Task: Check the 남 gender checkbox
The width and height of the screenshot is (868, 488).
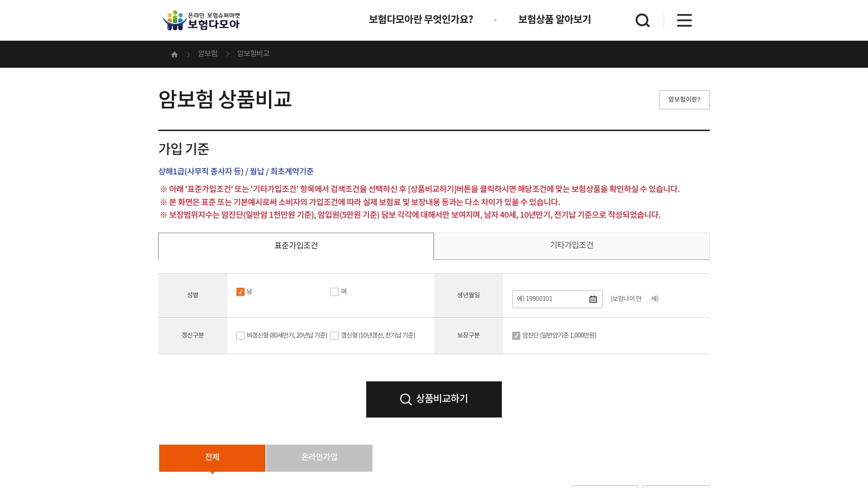Action: click(241, 292)
